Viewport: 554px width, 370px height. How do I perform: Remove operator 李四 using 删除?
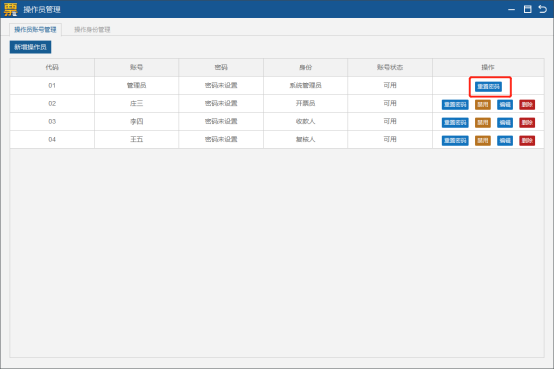click(x=527, y=123)
